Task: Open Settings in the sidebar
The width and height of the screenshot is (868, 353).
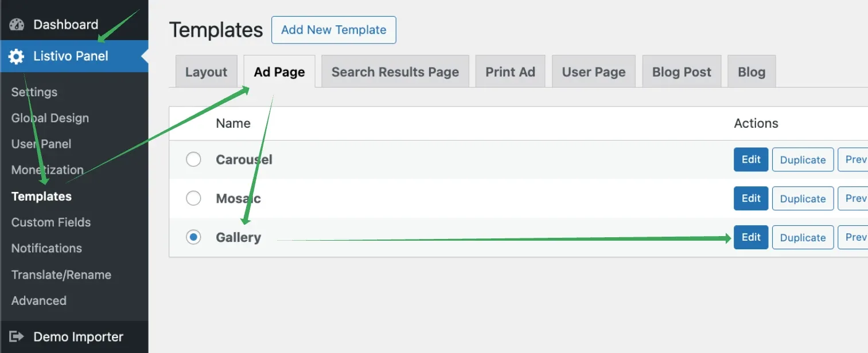Action: coord(34,92)
